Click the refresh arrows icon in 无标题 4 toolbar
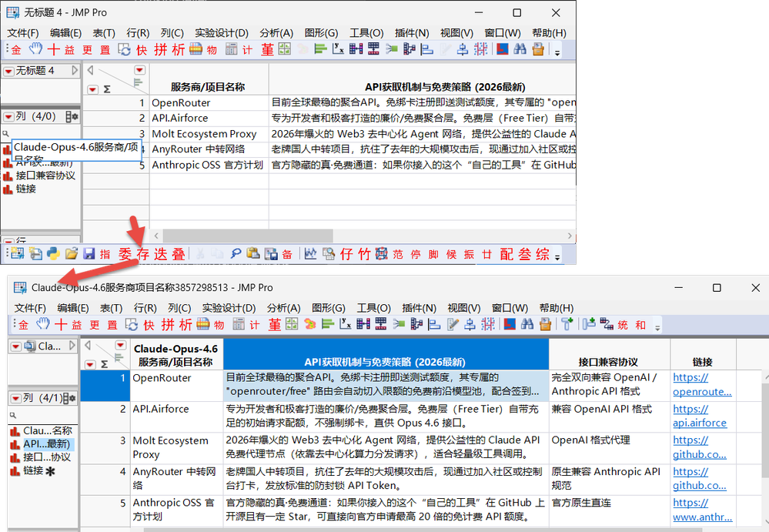 pyautogui.click(x=125, y=49)
